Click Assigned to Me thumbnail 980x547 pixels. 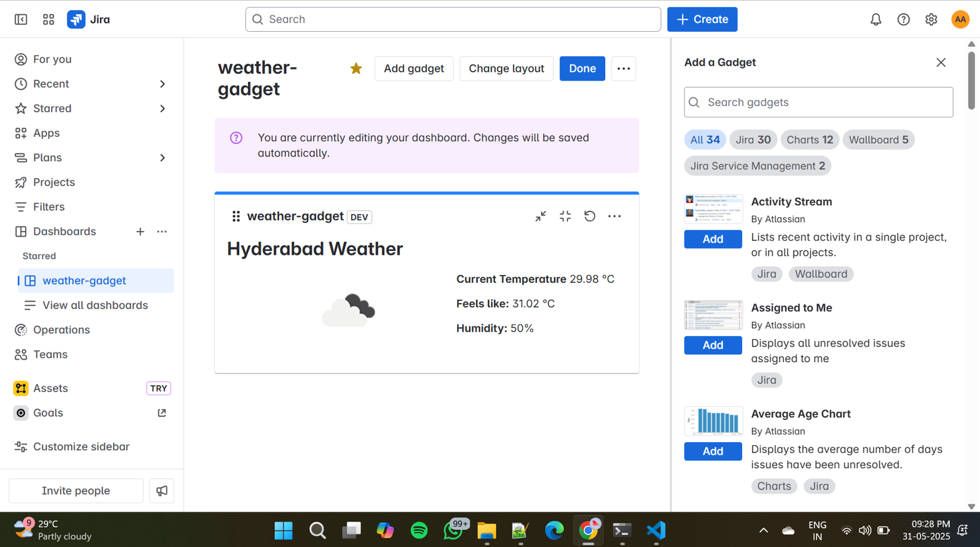713,315
